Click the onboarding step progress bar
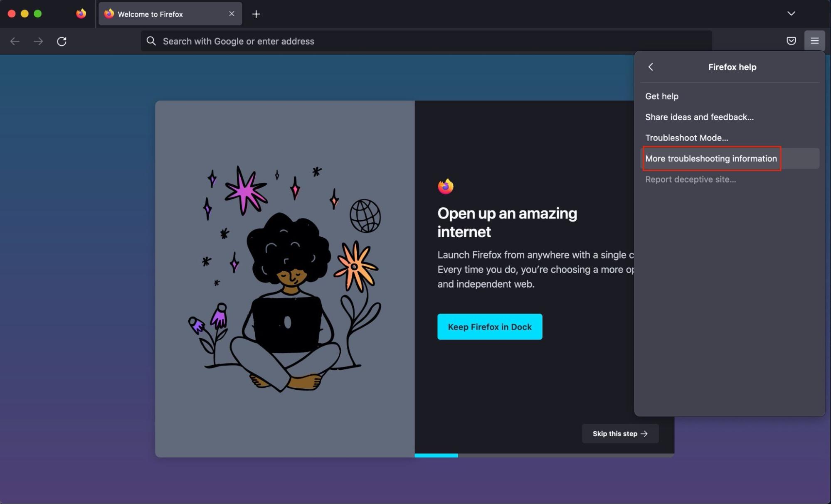 point(544,455)
